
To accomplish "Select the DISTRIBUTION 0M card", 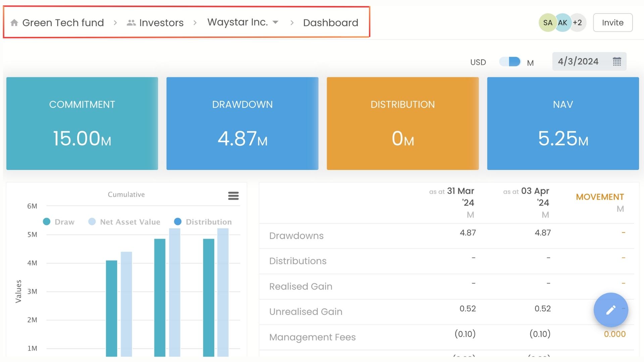I will pyautogui.click(x=402, y=124).
